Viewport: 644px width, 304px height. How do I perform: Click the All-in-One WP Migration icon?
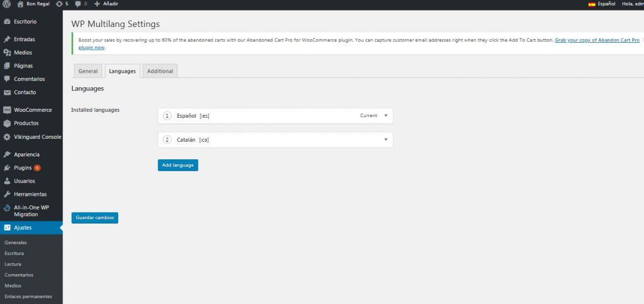click(x=6, y=208)
